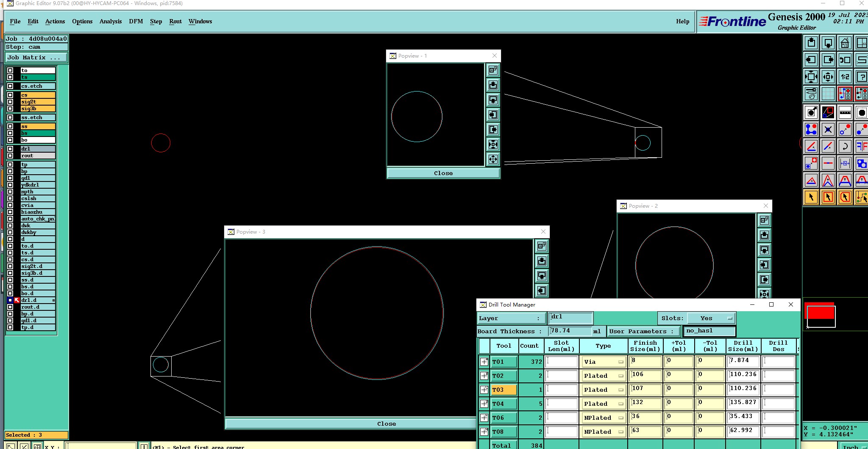
Task: Click the zoom-in arrows icon in main toolbar
Action: pos(811,77)
